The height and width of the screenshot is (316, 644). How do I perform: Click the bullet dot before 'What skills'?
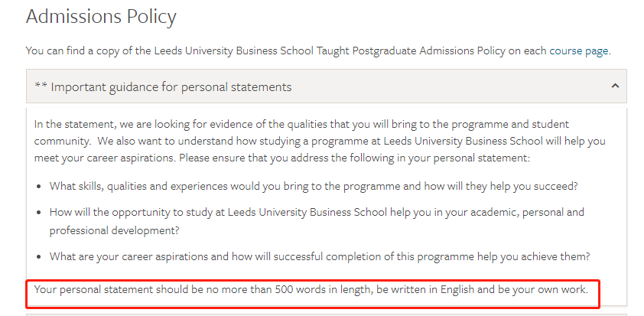tap(38, 187)
